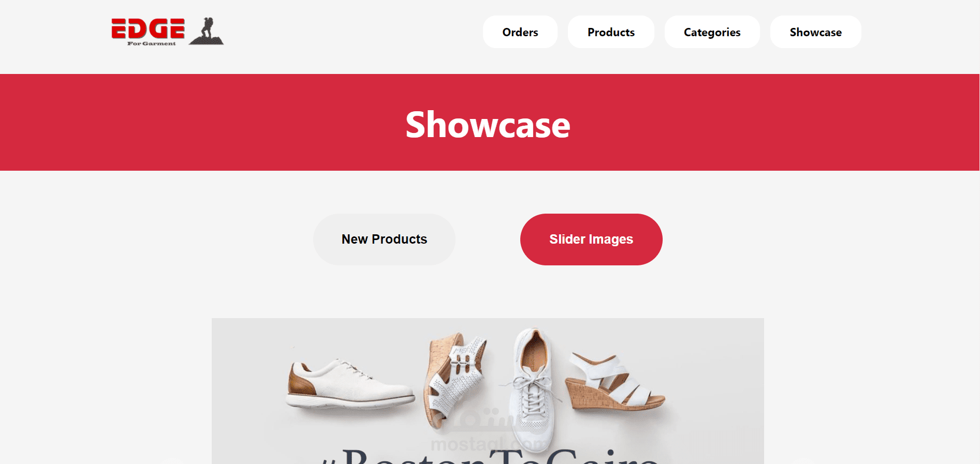Click the red EDGE logo text
Screen dimensions: 980x464
pos(148,28)
